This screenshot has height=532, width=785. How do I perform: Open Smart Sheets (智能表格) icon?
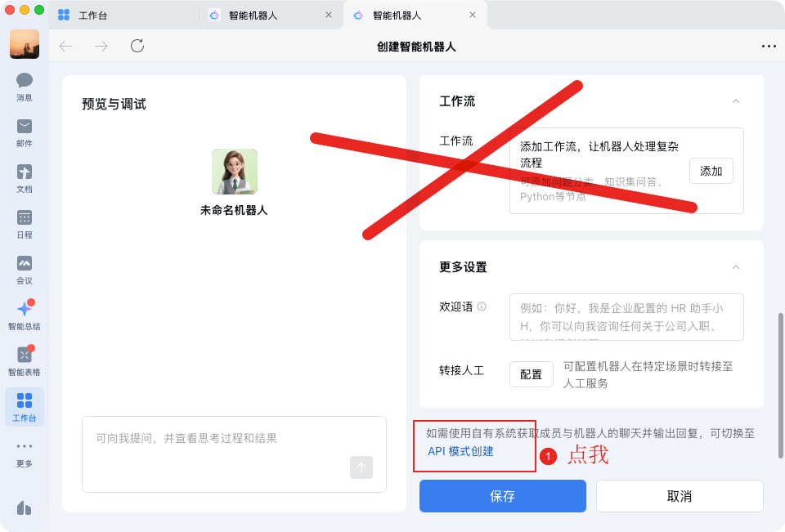(x=25, y=360)
